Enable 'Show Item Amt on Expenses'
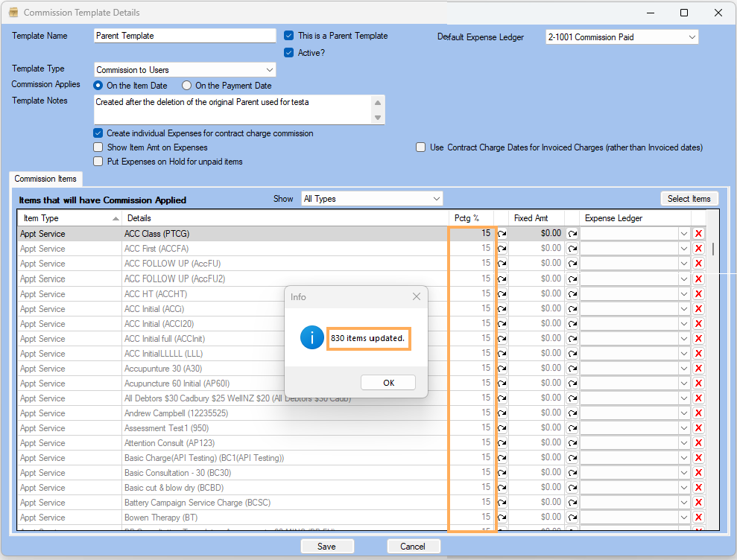The image size is (737, 560). coord(98,147)
